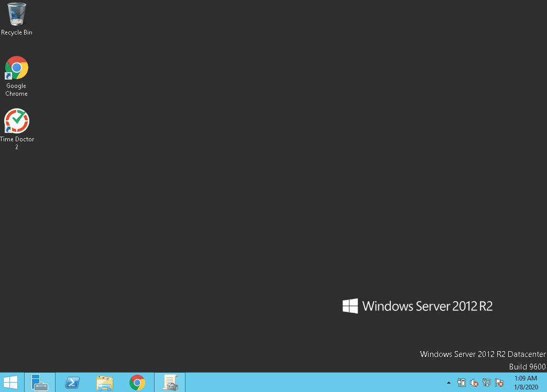Open the network connection tray icon
The height and width of the screenshot is (392, 547).
(x=487, y=383)
